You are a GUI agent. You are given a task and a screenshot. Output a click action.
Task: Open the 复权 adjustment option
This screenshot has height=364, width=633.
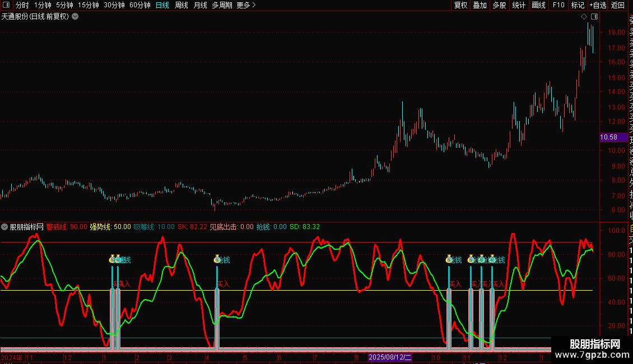coord(460,5)
